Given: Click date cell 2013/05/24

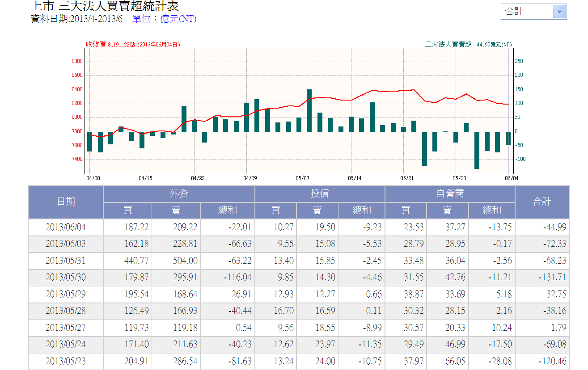Looking at the screenshot, I should [66, 345].
